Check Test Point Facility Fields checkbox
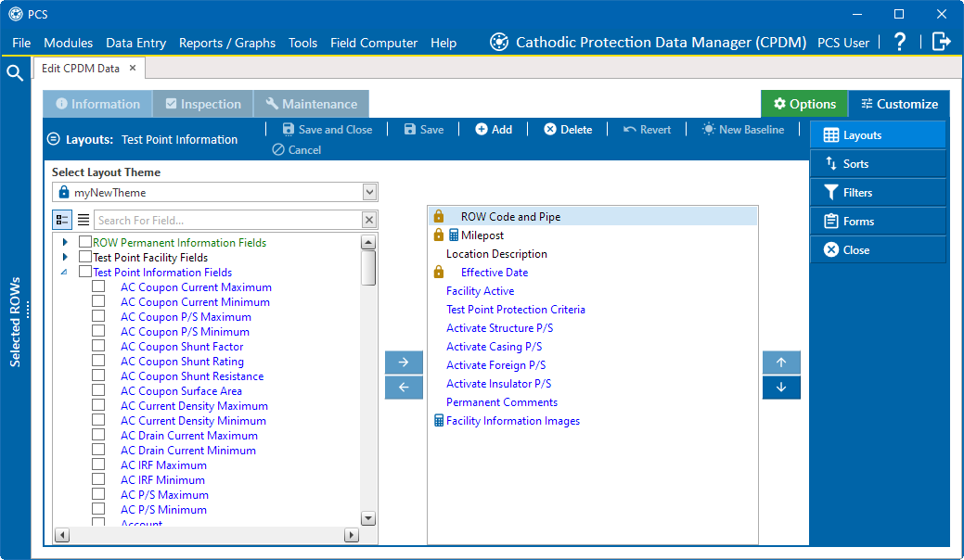The height and width of the screenshot is (560, 964). click(x=84, y=257)
